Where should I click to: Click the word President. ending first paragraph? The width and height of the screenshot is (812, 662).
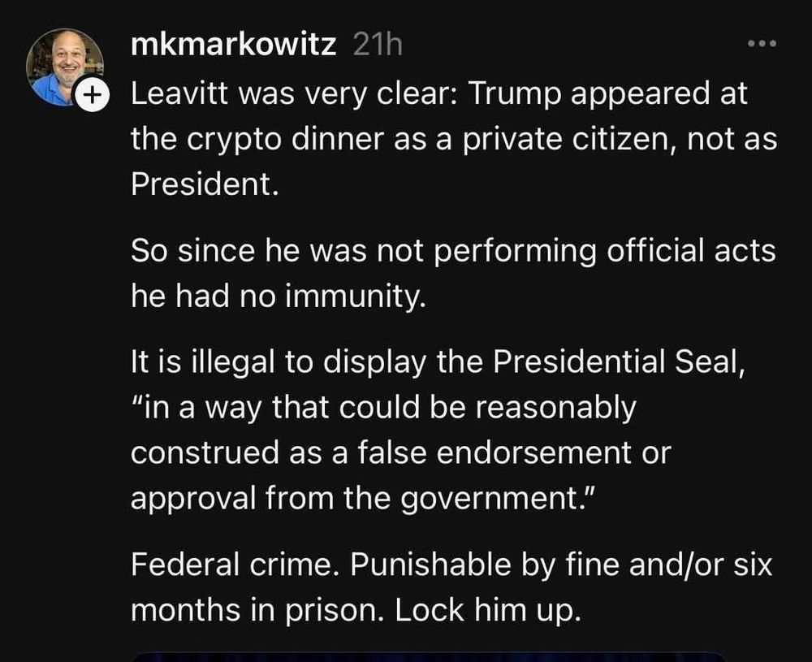(205, 184)
